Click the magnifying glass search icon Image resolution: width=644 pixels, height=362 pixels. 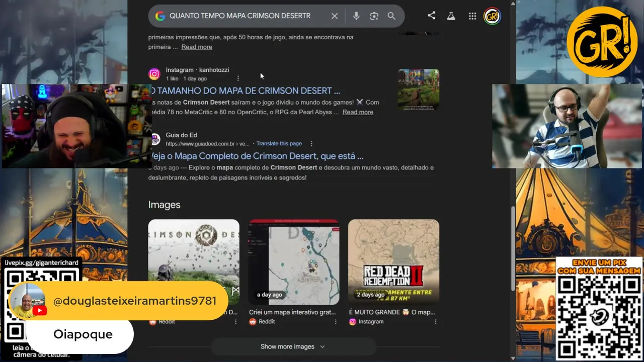point(391,16)
